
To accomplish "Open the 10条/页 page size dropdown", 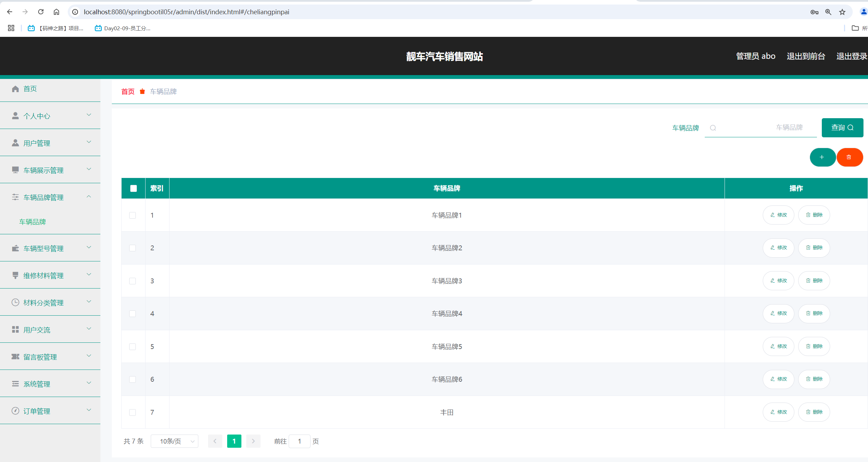I will pyautogui.click(x=174, y=441).
